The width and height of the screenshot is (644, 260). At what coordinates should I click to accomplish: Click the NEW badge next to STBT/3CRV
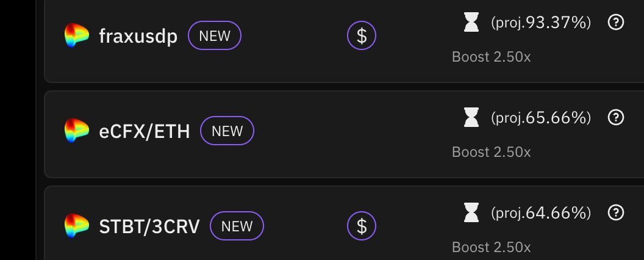pyautogui.click(x=237, y=226)
